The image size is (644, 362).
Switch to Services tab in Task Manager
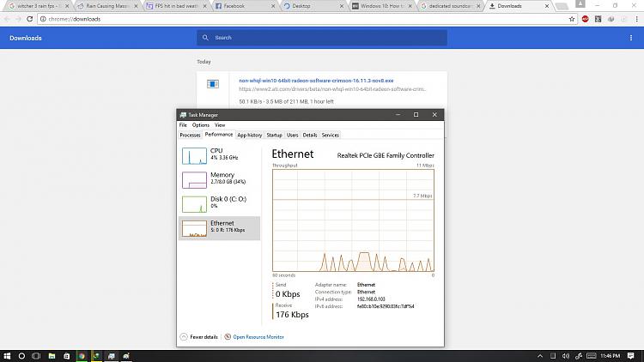point(331,135)
